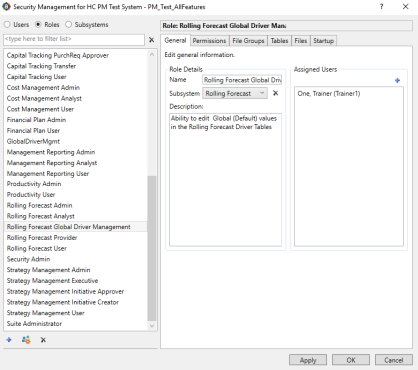418x370 pixels.
Task: Select Suite Administrator role
Action: (76, 324)
